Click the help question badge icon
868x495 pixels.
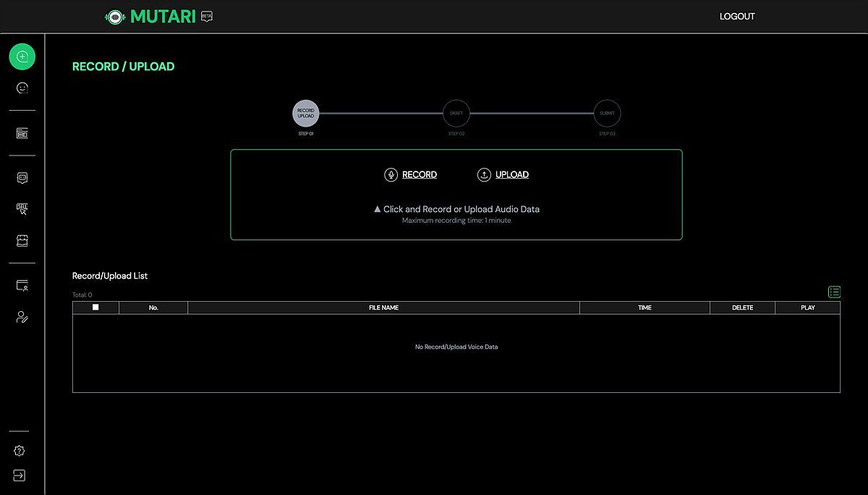(20, 451)
